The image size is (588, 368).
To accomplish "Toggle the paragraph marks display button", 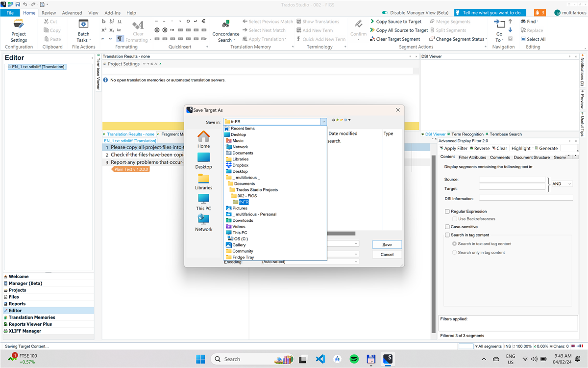I will (x=120, y=39).
